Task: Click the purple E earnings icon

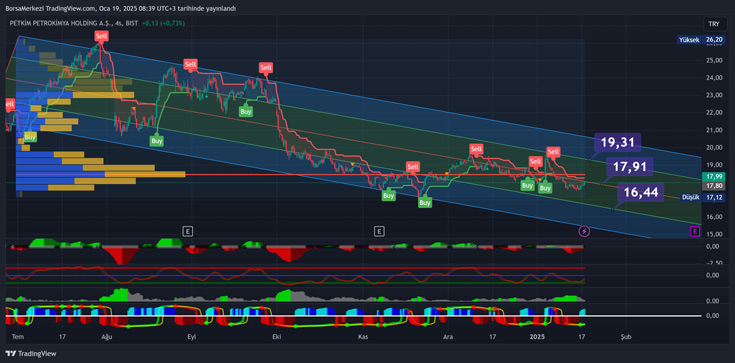Action: tap(695, 231)
